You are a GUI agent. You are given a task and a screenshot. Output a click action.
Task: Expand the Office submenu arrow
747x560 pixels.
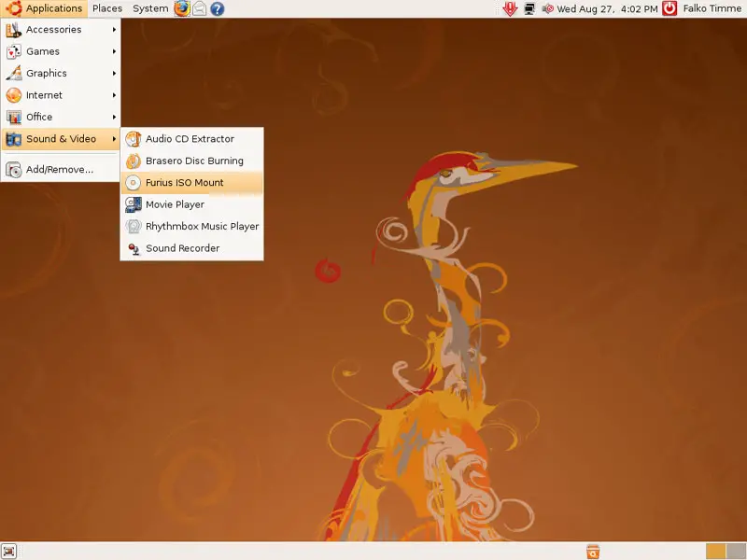114,118
